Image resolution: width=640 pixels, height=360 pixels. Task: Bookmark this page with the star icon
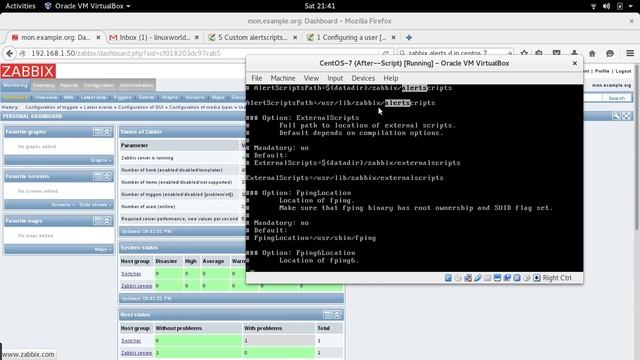click(x=524, y=53)
